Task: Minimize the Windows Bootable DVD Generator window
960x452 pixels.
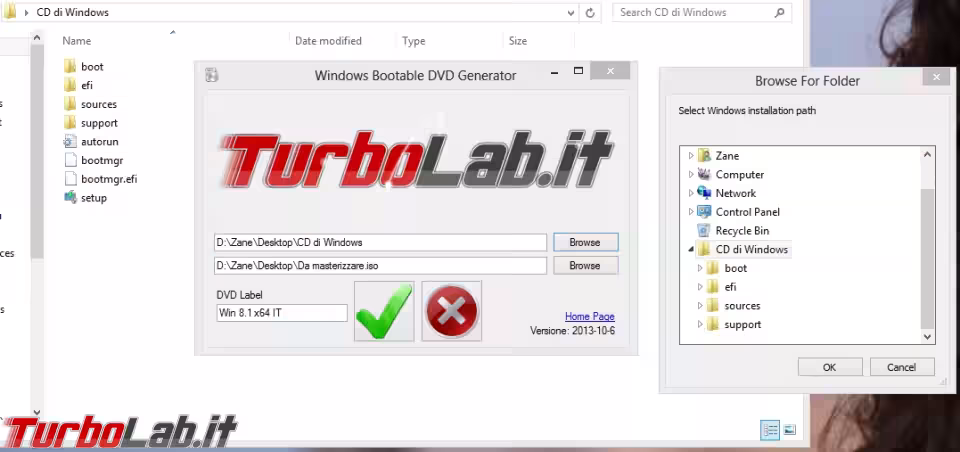Action: click(555, 72)
